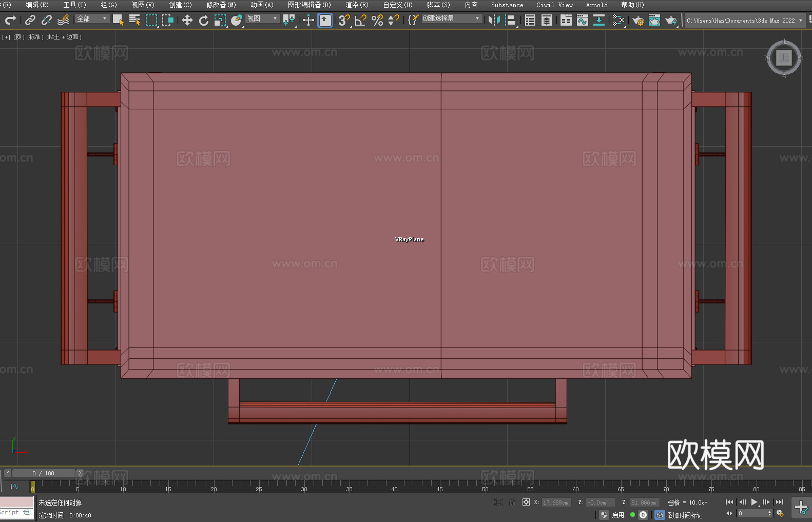
Task: Activate the Select Object tool
Action: [x=118, y=20]
